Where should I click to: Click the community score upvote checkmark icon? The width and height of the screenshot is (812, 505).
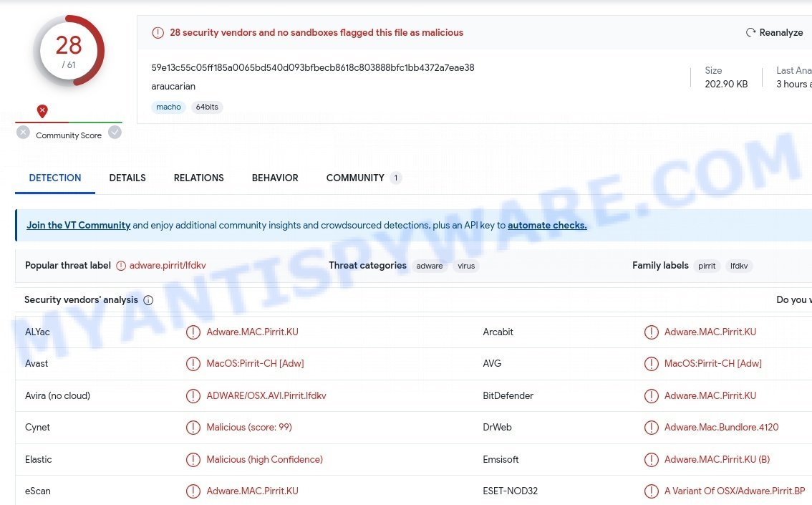[115, 133]
